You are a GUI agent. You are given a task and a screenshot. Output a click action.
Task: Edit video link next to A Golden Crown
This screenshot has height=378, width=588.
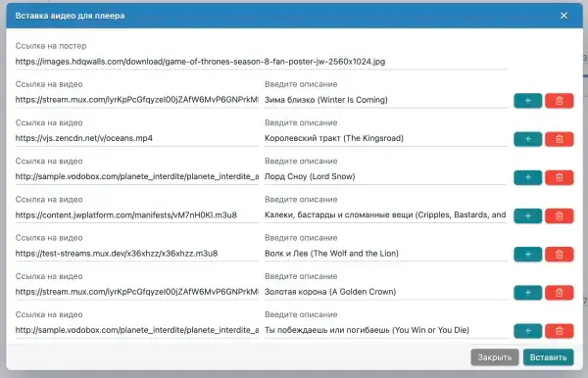coord(137,292)
